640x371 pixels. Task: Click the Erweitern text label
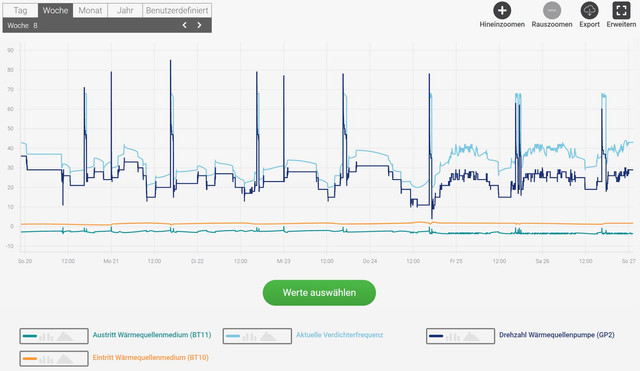click(x=621, y=24)
